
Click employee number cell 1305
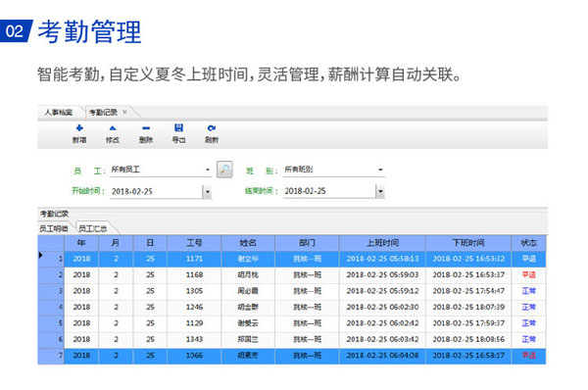[194, 291]
